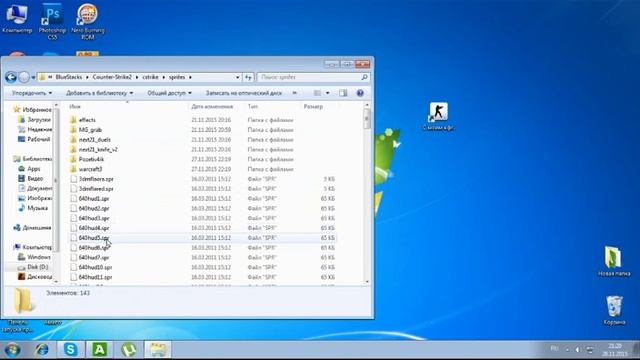The width and height of the screenshot is (640, 360).
Task: Click the address bar refresh button
Action: point(248,77)
